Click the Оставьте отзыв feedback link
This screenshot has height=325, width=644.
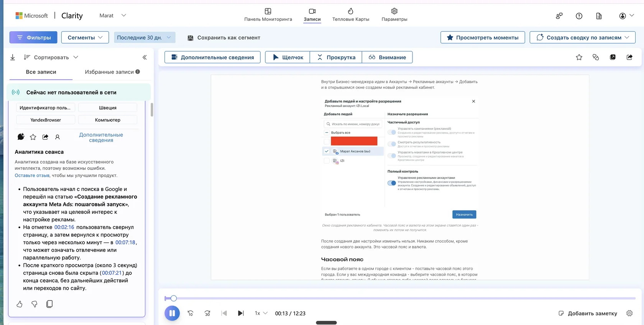click(32, 175)
